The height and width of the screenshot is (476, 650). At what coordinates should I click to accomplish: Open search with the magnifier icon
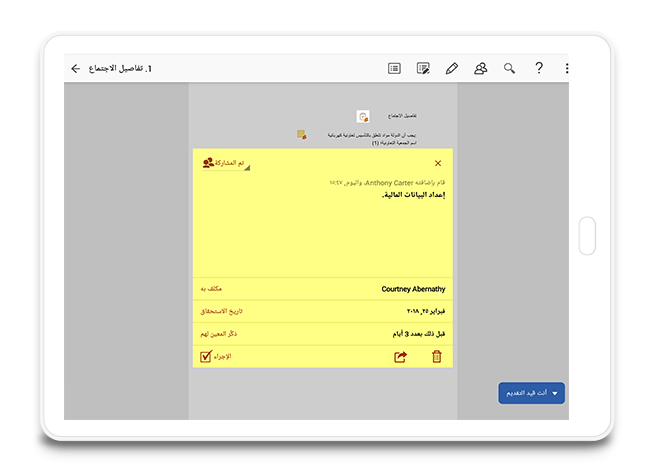[x=509, y=68]
